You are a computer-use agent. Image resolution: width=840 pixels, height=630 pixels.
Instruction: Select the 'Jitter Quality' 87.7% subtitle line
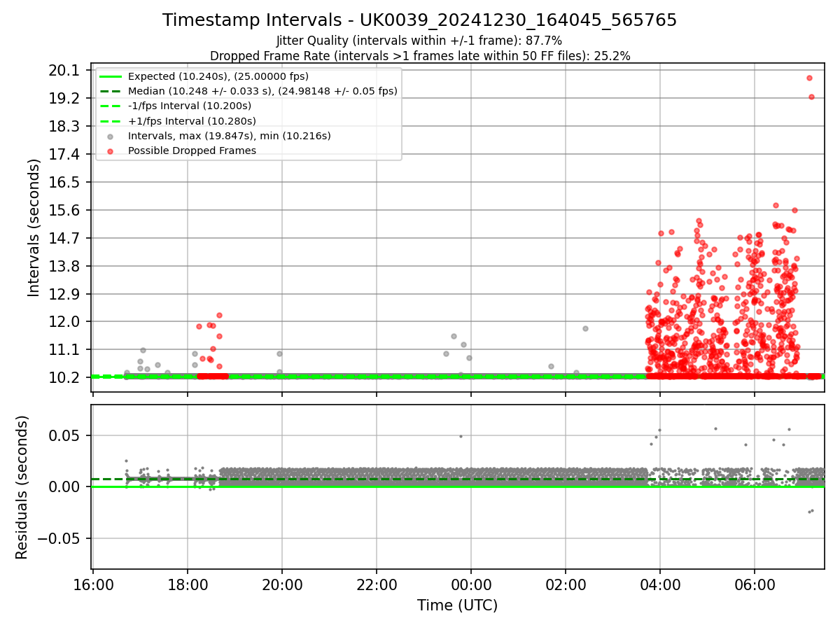click(419, 41)
